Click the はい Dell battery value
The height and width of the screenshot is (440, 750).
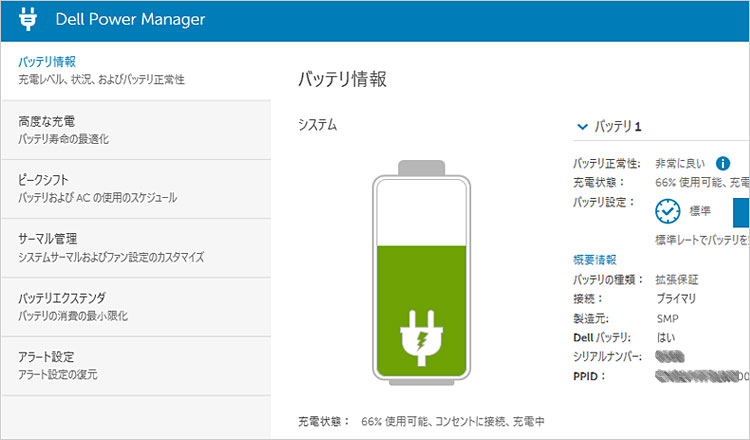click(x=665, y=338)
